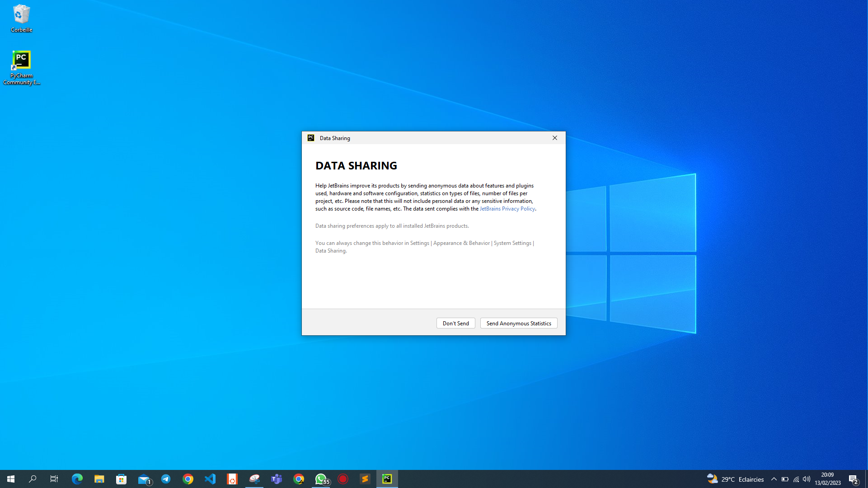Select PyCharm Community desktop shortcut

21,68
